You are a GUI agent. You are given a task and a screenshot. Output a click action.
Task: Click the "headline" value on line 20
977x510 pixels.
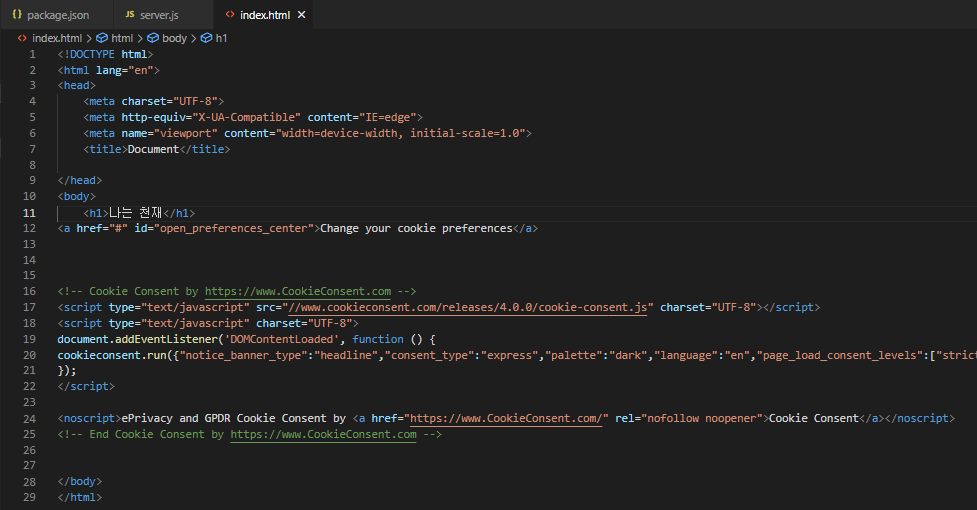[x=346, y=355]
